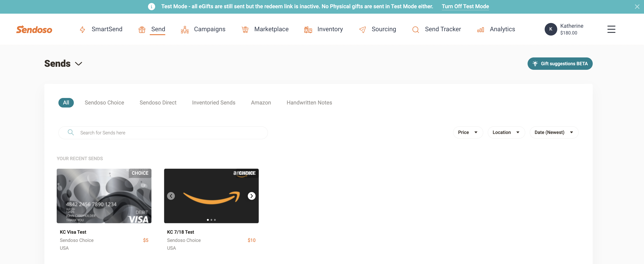
Task: Click the Analytics bar chart icon
Action: [x=480, y=29]
